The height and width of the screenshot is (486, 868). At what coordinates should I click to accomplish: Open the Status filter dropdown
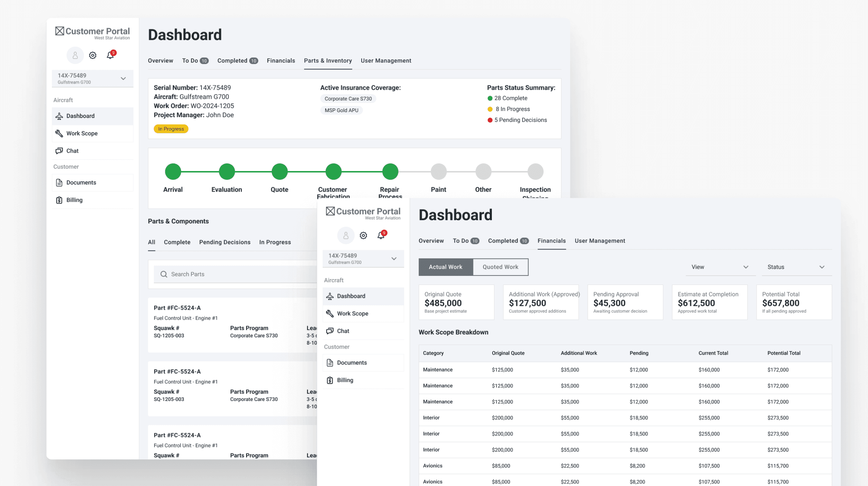(796, 267)
